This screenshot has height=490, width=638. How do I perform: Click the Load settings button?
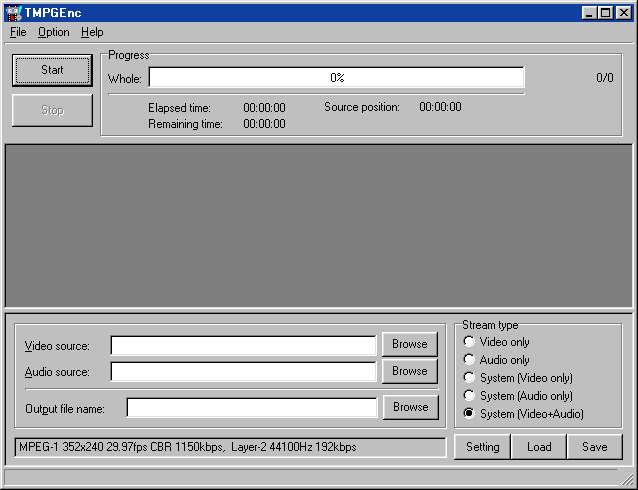tap(539, 447)
